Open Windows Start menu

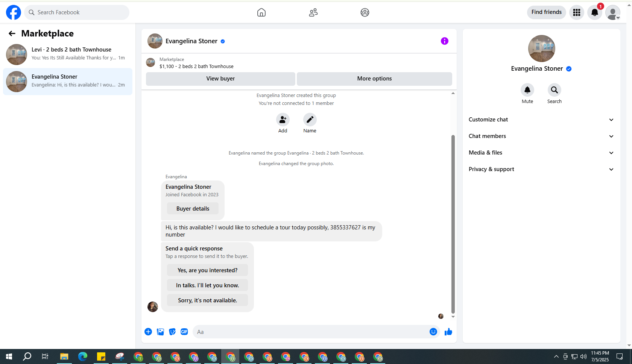9,356
